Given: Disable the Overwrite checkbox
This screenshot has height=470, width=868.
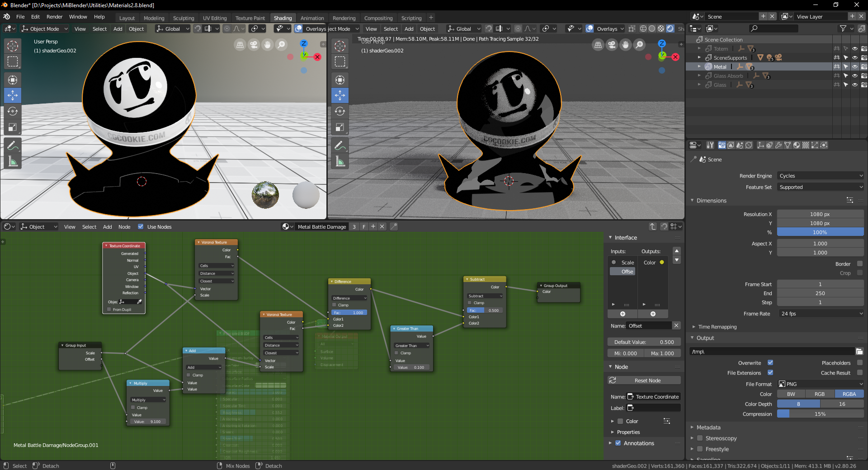Looking at the screenshot, I should (x=770, y=362).
